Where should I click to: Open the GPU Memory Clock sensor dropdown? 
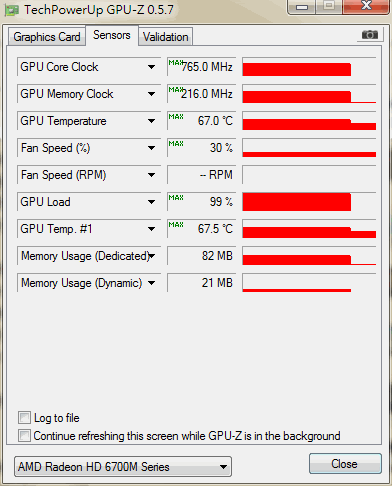pyautogui.click(x=151, y=94)
